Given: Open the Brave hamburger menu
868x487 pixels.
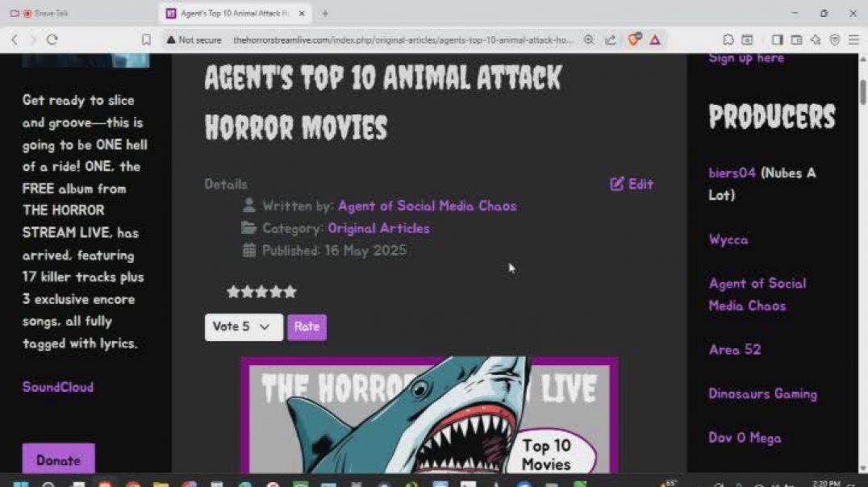Looking at the screenshot, I should (853, 40).
